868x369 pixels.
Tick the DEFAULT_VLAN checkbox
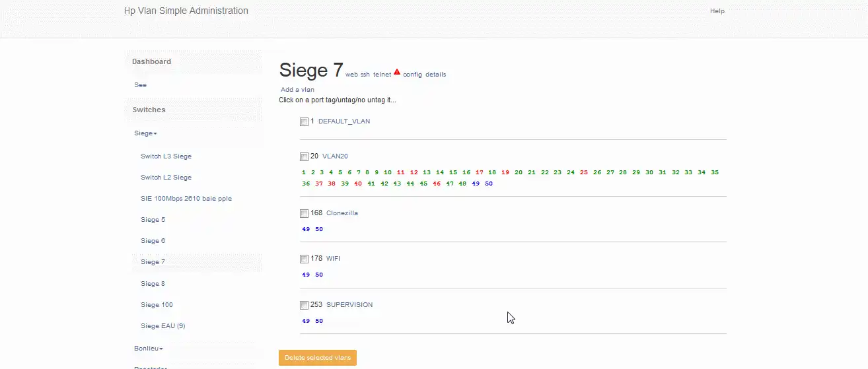coord(304,122)
